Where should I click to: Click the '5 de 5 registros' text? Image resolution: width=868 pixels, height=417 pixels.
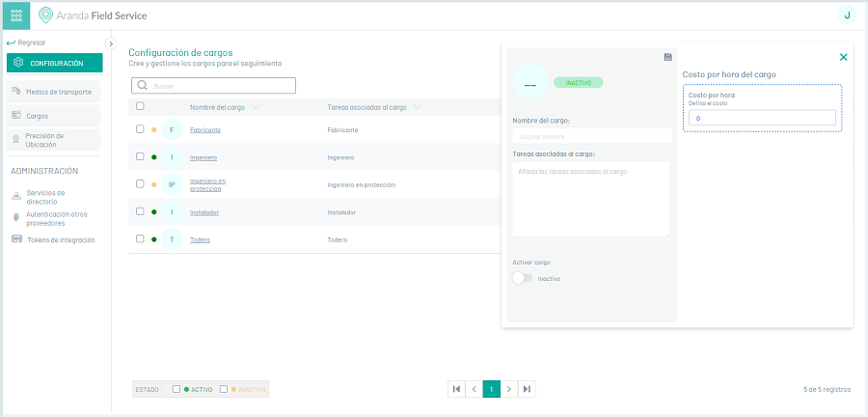(827, 389)
